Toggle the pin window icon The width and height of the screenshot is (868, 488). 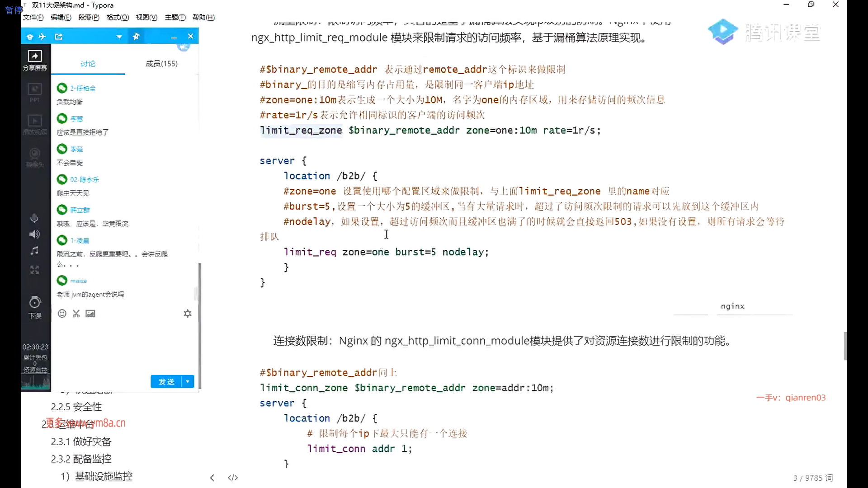[x=136, y=37]
